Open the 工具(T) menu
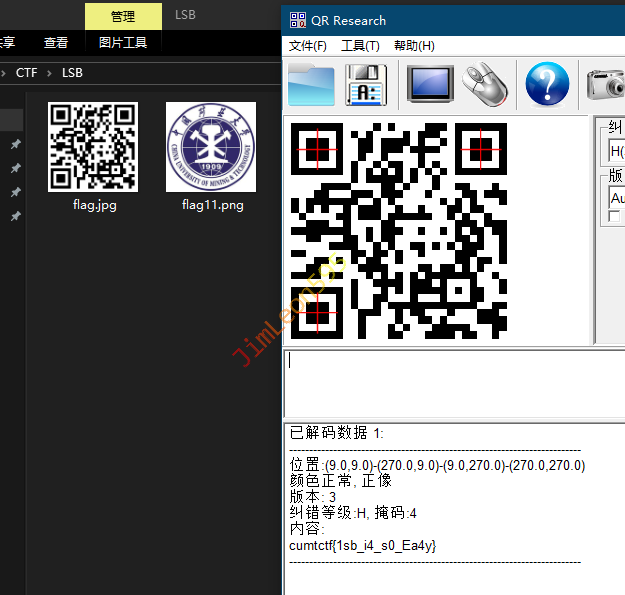 coord(360,46)
